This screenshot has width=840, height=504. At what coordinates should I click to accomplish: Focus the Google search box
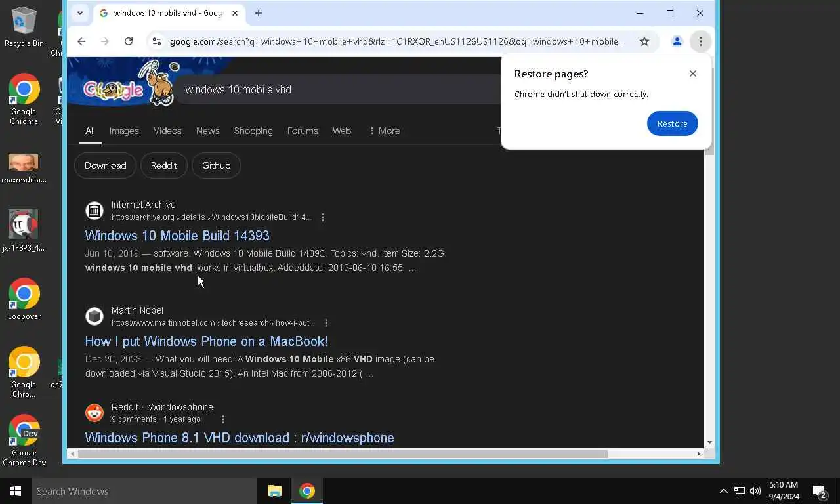[x=341, y=89]
